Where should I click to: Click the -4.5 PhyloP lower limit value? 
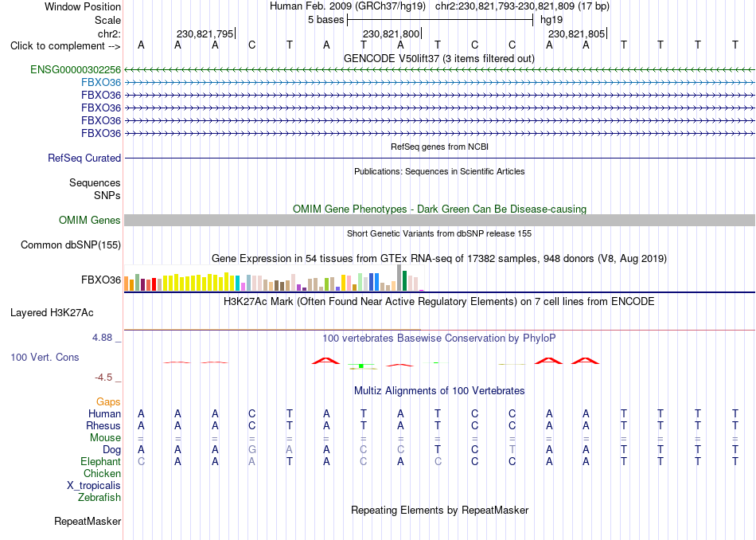click(x=103, y=378)
